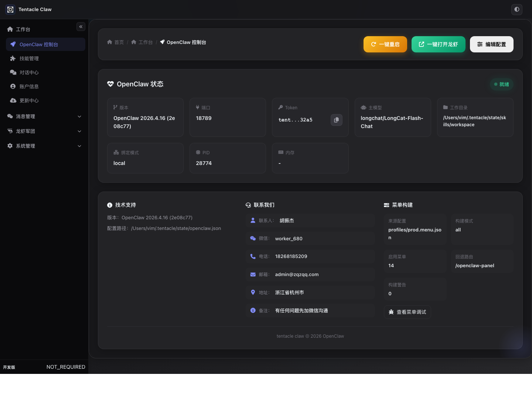Click the 查看菜单调试 debug button
532x406 pixels.
click(x=407, y=312)
